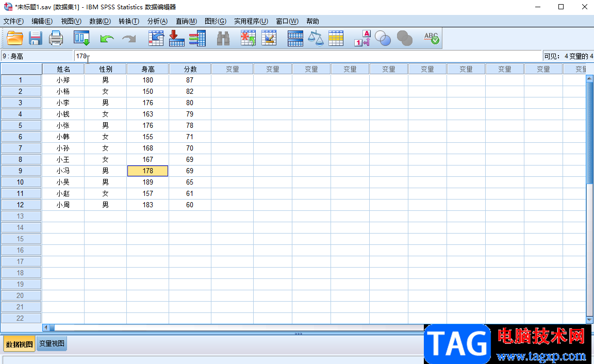Select the 性别 column header
This screenshot has width=594, height=364.
coord(106,69)
